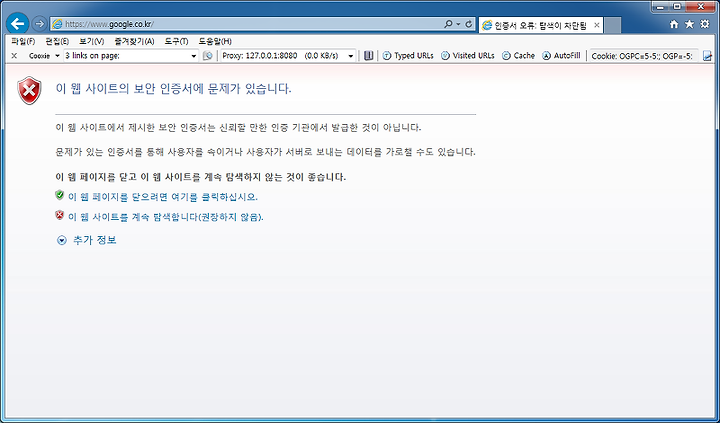Close the 인증서 오류 tab
Screen dimensions: 720x423
click(x=596, y=25)
